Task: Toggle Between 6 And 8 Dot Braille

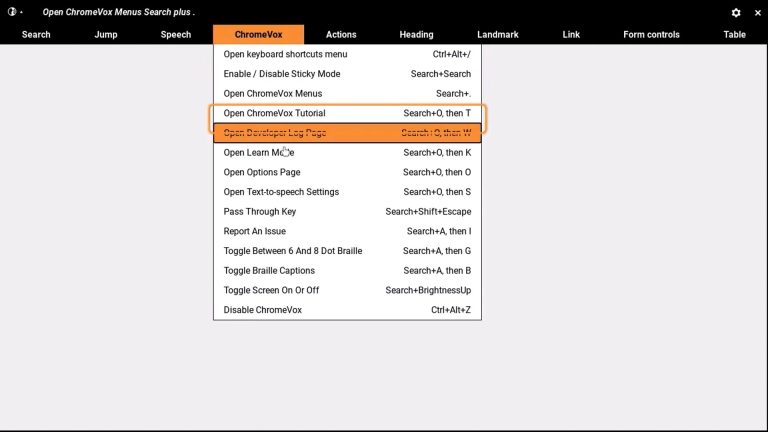Action: click(347, 251)
